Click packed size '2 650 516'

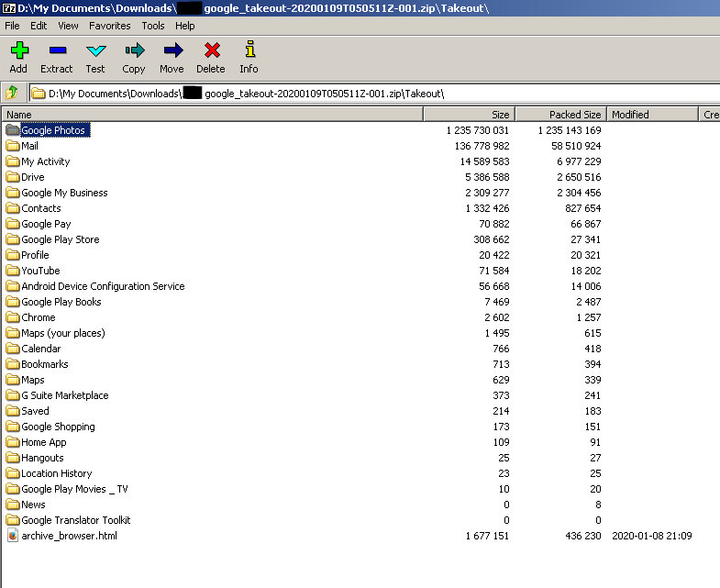[579, 177]
